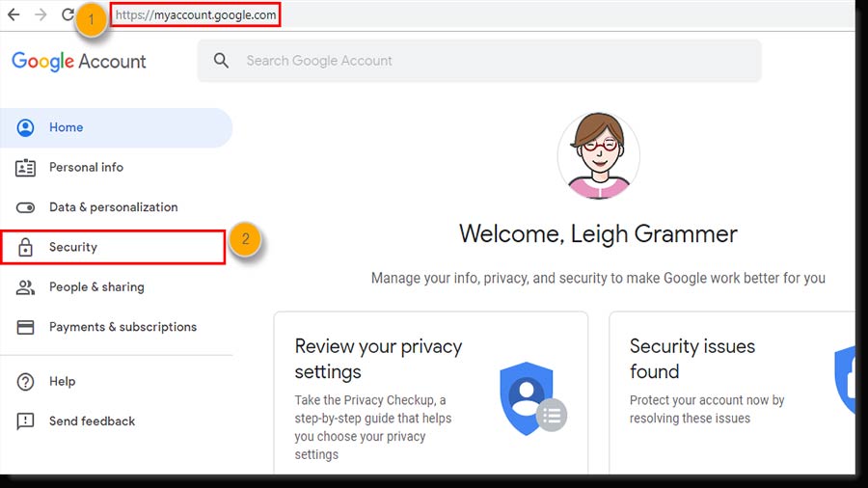This screenshot has height=488, width=868.
Task: Click the People & sharing icon
Action: coord(25,287)
